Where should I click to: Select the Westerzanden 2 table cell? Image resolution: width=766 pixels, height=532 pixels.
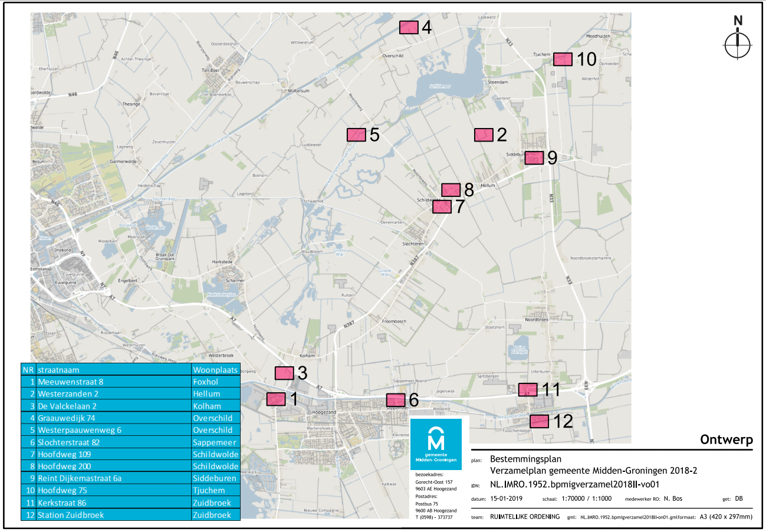113,394
